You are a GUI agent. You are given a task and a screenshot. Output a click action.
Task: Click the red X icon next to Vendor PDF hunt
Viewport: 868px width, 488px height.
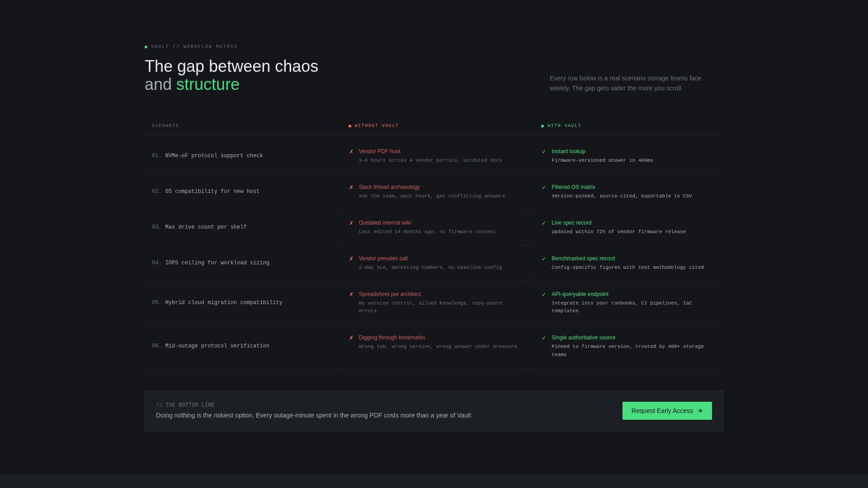351,151
